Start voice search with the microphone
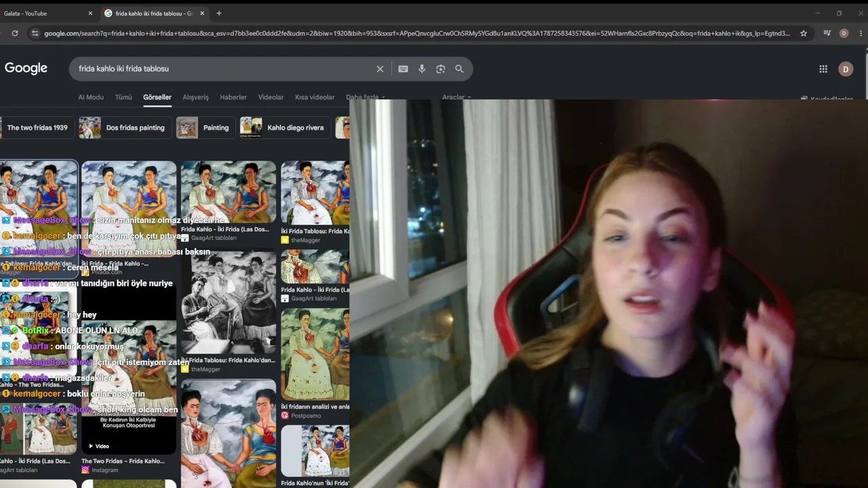Screen dimensions: 868x488 click(x=422, y=69)
